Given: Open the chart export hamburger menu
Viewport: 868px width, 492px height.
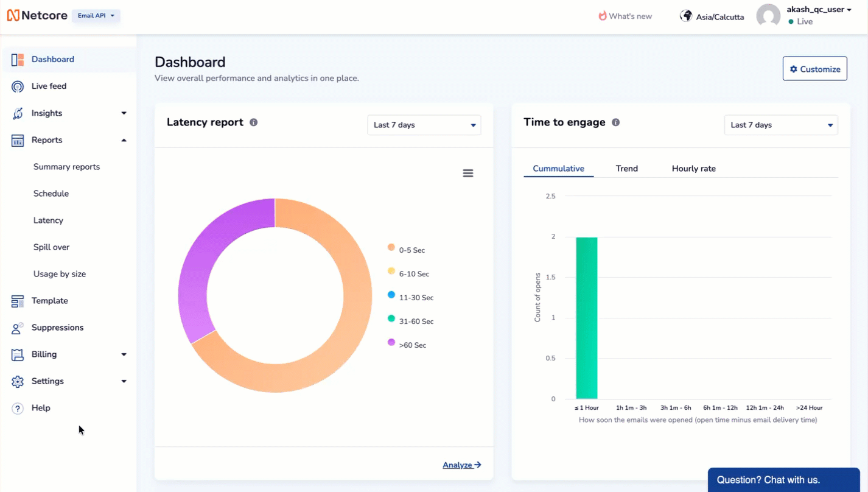Looking at the screenshot, I should [467, 173].
